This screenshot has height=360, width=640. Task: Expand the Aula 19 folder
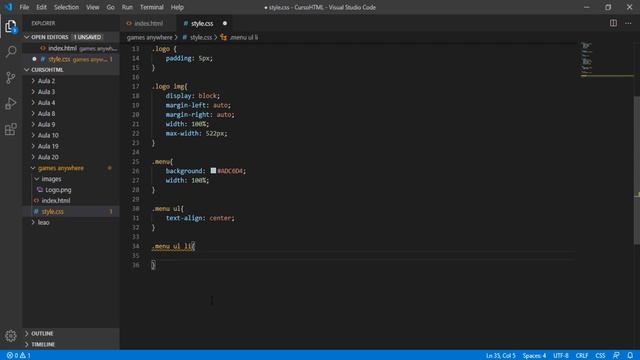71,146
